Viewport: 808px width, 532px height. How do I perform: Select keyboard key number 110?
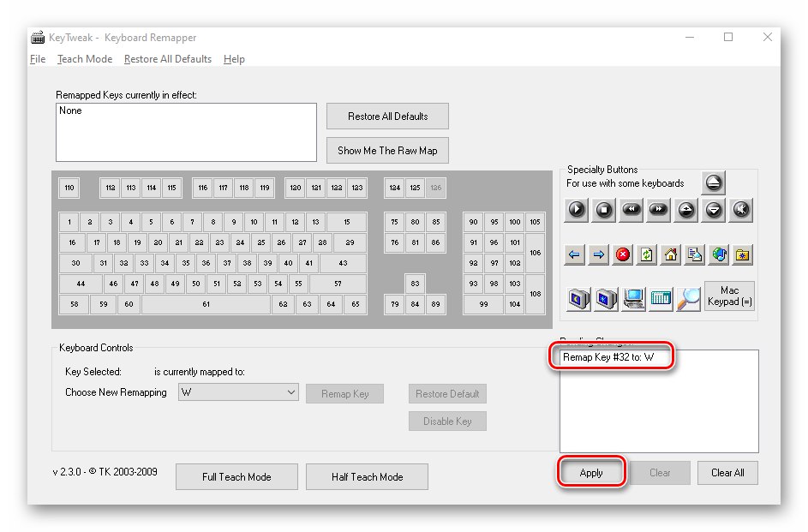coord(69,188)
